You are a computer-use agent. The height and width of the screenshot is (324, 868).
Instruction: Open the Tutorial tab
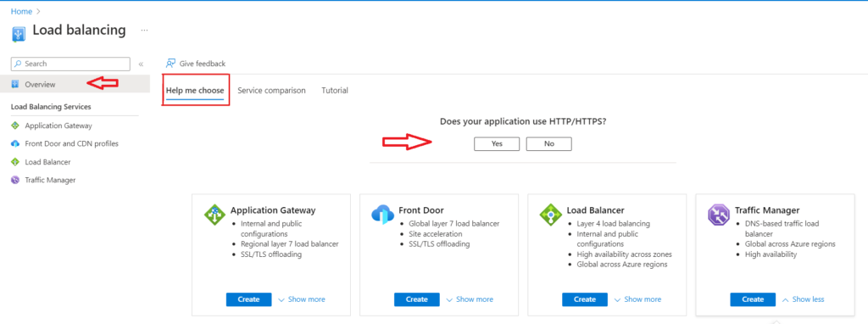point(335,90)
